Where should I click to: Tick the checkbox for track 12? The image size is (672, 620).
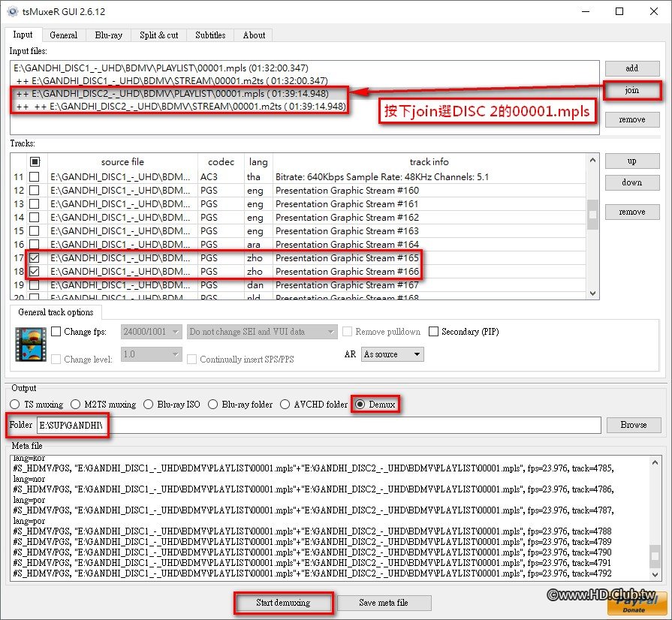click(35, 191)
